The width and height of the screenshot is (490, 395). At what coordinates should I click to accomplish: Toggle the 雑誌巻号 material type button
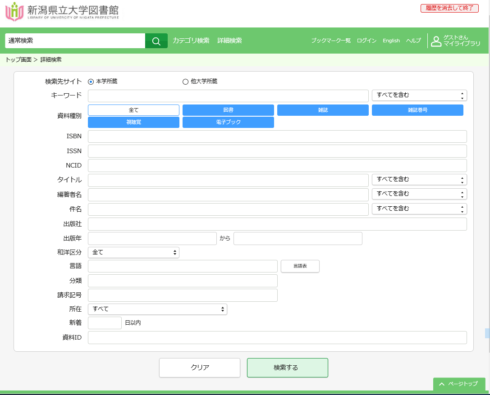pos(418,110)
